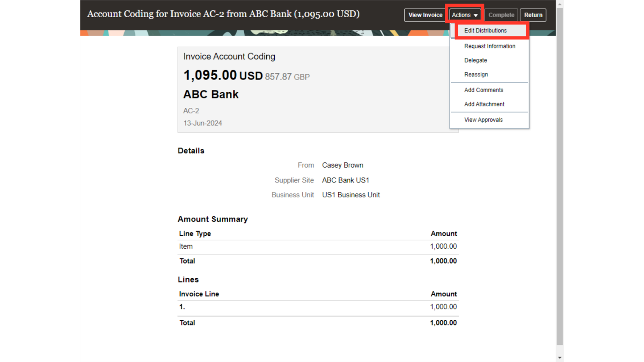Click the Invoice Line column header
Screen dimensions: 644x362
pyautogui.click(x=199, y=294)
